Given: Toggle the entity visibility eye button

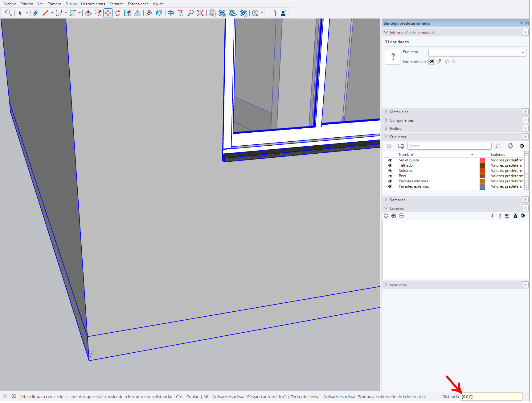Looking at the screenshot, I should (x=432, y=61).
